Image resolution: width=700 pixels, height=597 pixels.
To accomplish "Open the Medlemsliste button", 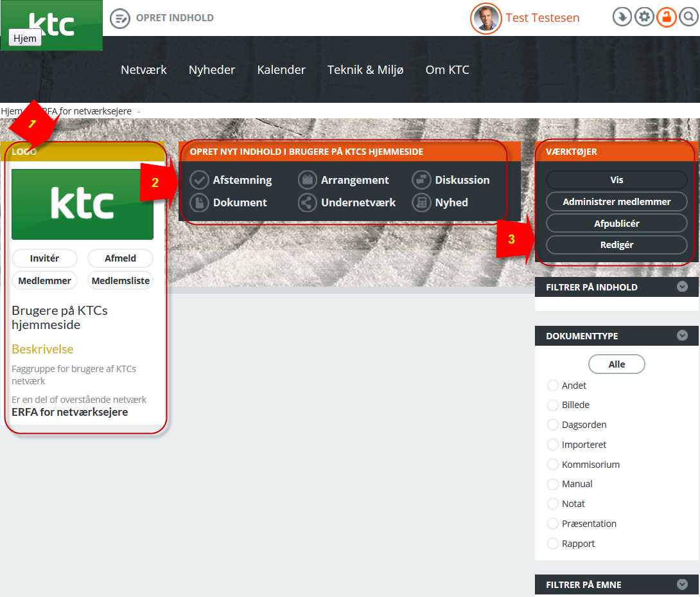I will pyautogui.click(x=121, y=281).
